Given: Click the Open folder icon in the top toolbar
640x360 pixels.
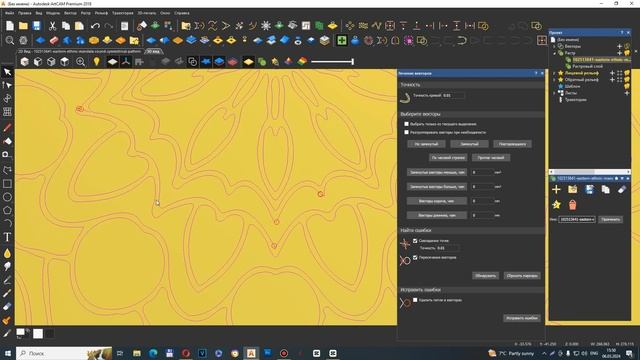Looking at the screenshot, I should (x=23, y=26).
